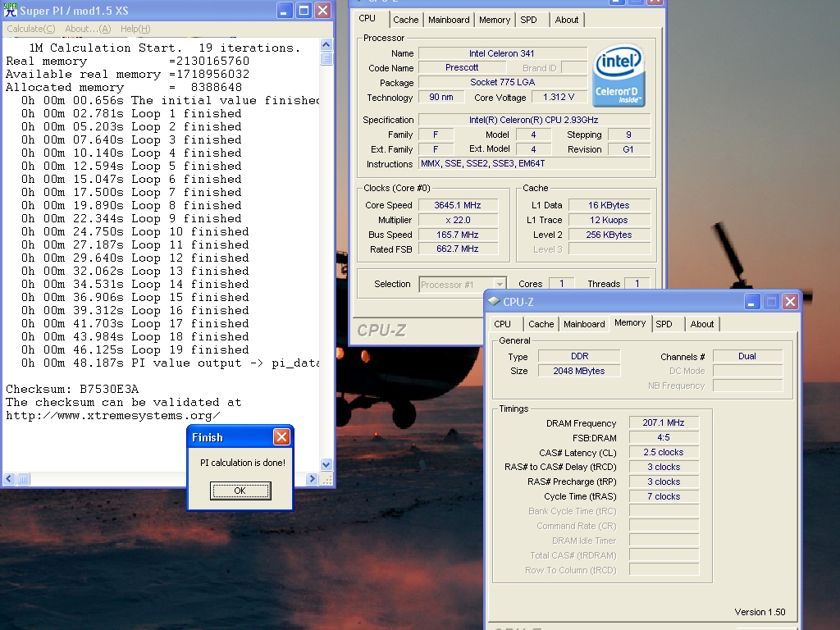Viewport: 840px width, 630px height.
Task: Click the processor name Intel Celeron 341
Action: coord(502,53)
